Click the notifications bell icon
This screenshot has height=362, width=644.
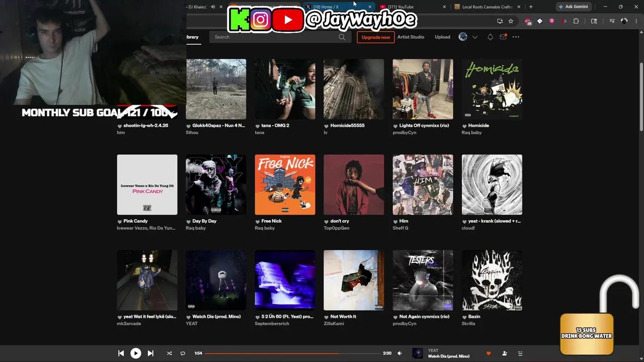coord(490,37)
